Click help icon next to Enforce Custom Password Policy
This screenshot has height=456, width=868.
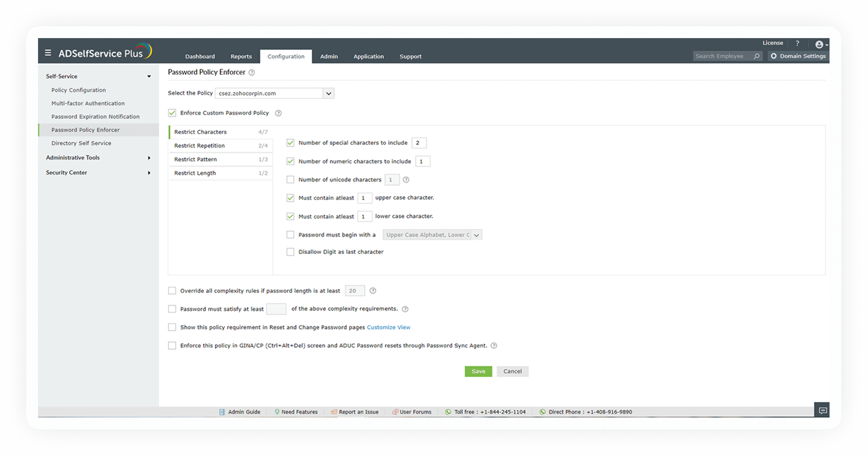pyautogui.click(x=278, y=113)
